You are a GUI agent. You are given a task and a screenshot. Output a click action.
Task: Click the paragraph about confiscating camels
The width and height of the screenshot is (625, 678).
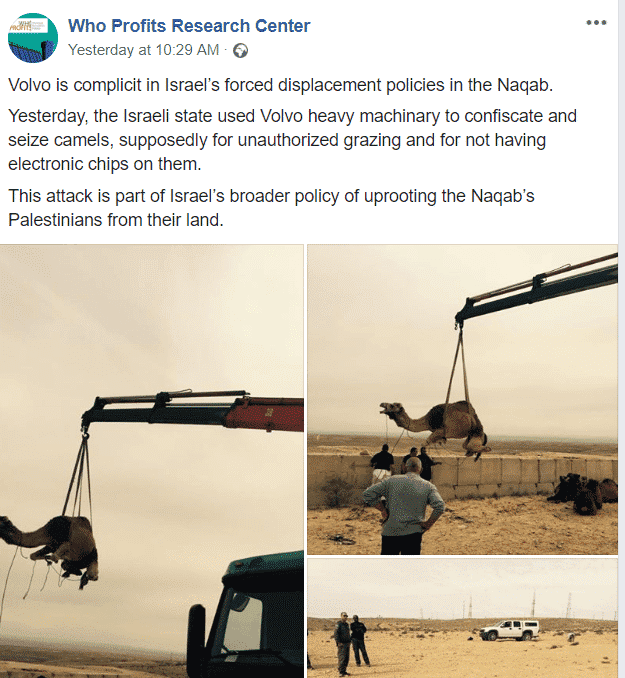coord(292,140)
